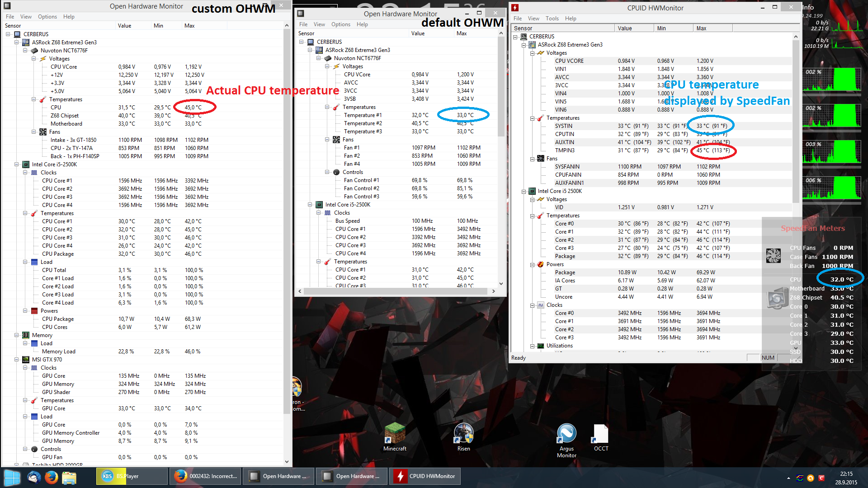The width and height of the screenshot is (868, 488).
Task: Collapse Controls group in default OHWM
Action: 327,172
